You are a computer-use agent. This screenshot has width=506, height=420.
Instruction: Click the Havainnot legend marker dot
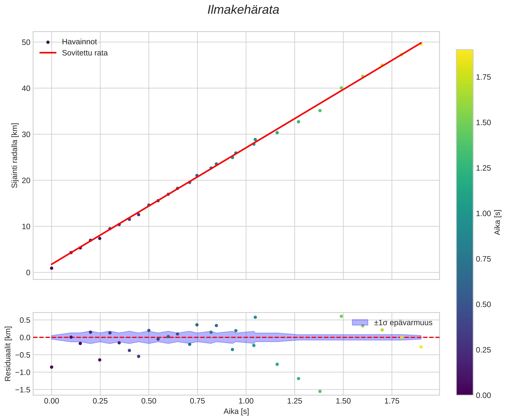[48, 42]
